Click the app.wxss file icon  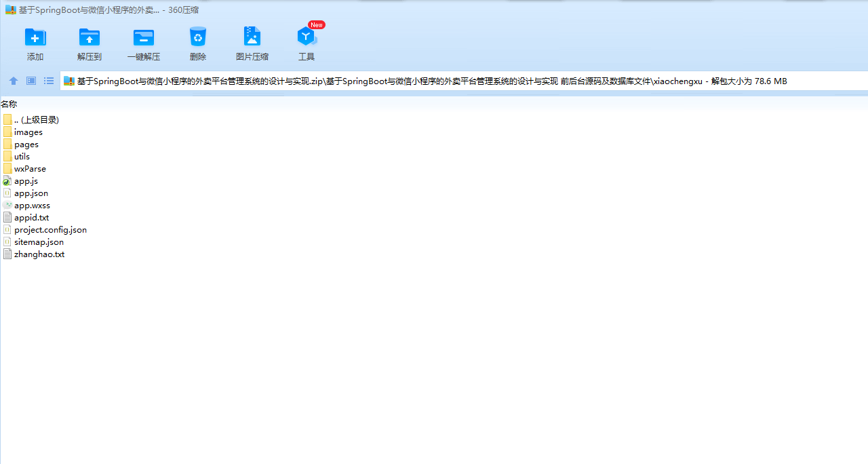point(7,206)
